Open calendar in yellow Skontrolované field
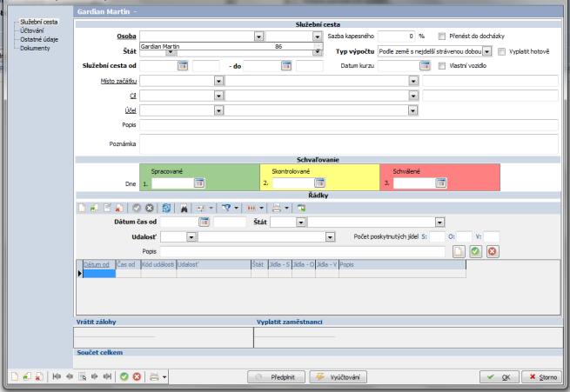The width and height of the screenshot is (570, 392). [319, 183]
